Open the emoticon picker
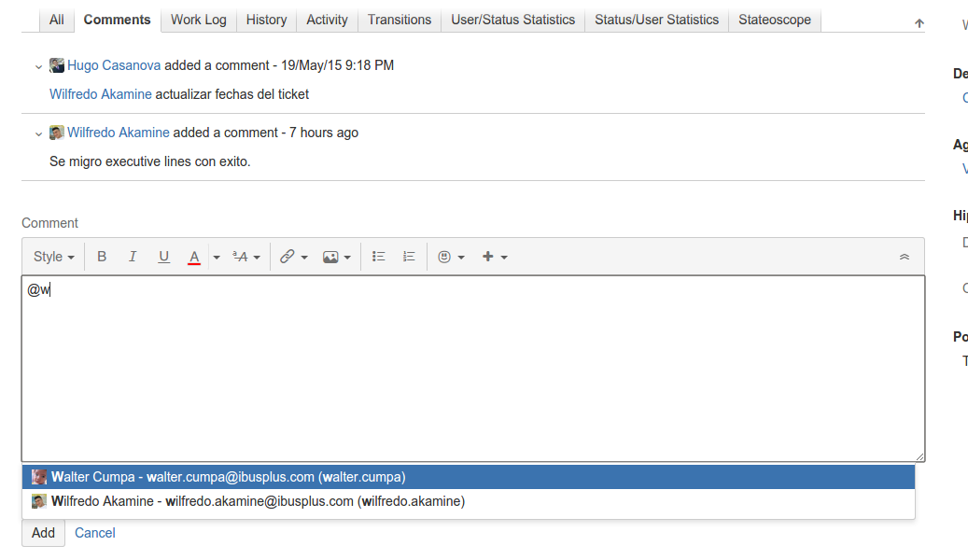 pyautogui.click(x=445, y=257)
